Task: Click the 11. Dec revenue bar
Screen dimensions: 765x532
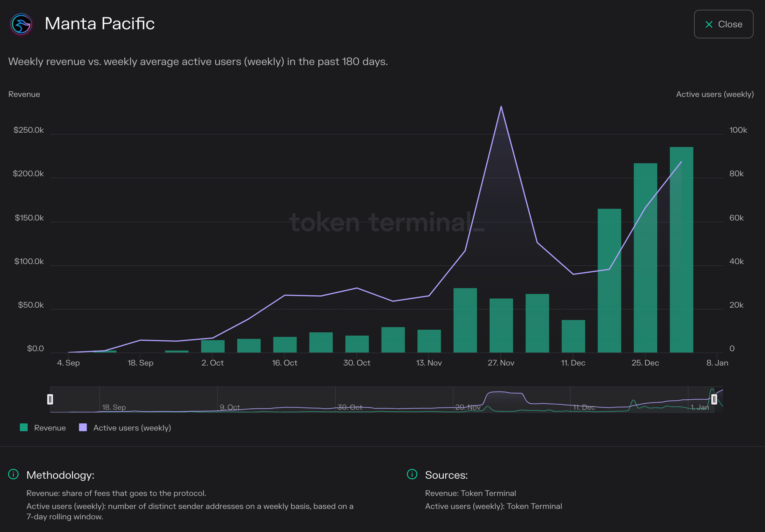Action: (x=573, y=336)
